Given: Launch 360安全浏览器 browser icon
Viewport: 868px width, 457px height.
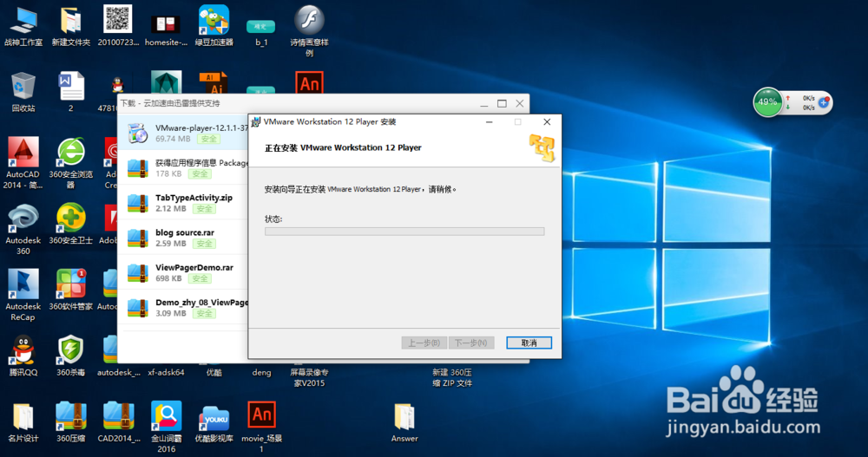Looking at the screenshot, I should point(71,163).
